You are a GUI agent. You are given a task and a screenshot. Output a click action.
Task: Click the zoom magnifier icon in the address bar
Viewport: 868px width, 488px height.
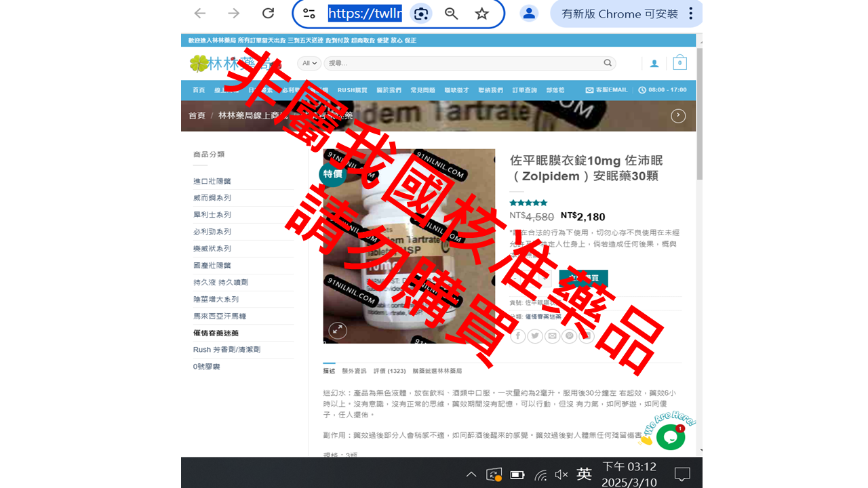pyautogui.click(x=452, y=14)
